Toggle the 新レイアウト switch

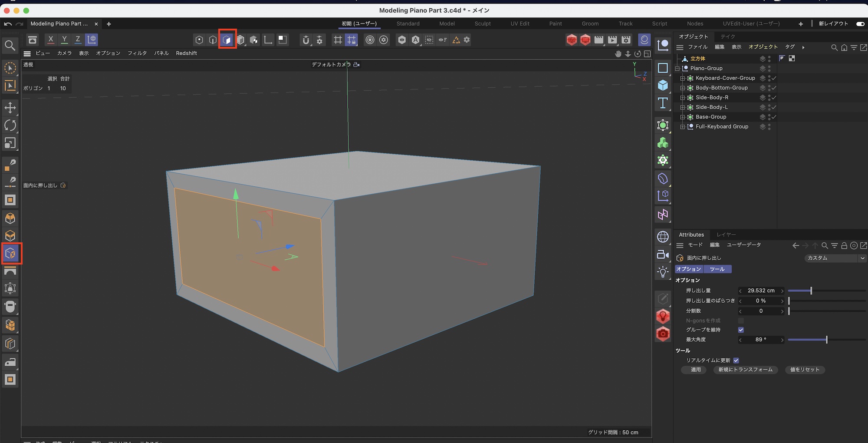[860, 24]
